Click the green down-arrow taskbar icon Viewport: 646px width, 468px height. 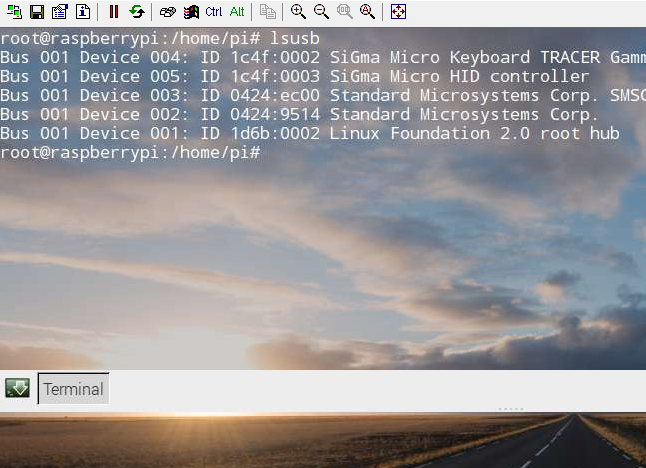point(17,388)
